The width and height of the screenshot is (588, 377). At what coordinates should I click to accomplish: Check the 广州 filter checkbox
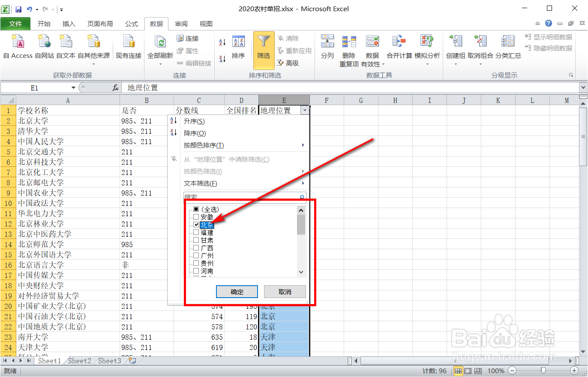196,256
